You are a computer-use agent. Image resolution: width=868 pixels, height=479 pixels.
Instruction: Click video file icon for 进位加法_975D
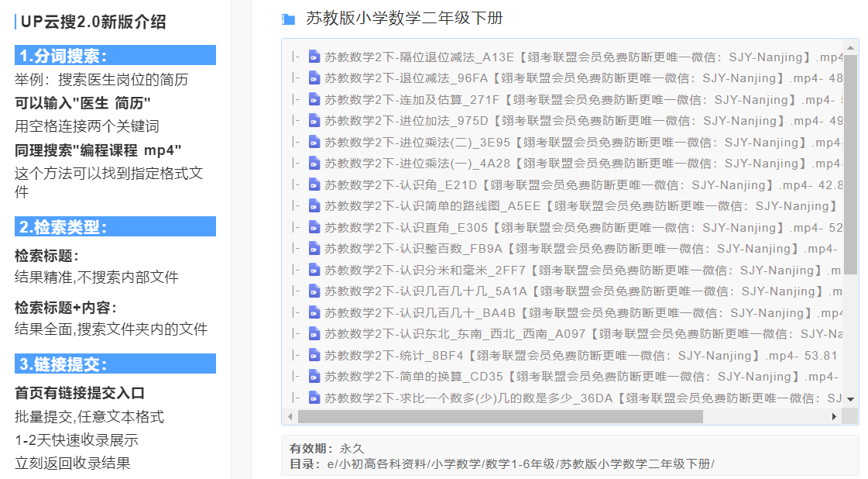tap(314, 121)
